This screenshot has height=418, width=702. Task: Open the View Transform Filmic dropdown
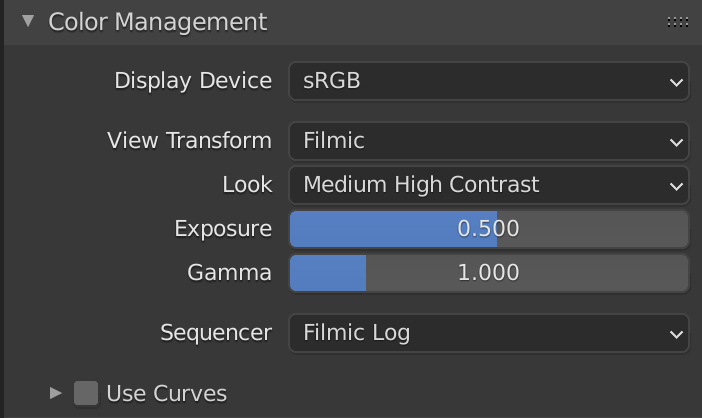(x=488, y=141)
